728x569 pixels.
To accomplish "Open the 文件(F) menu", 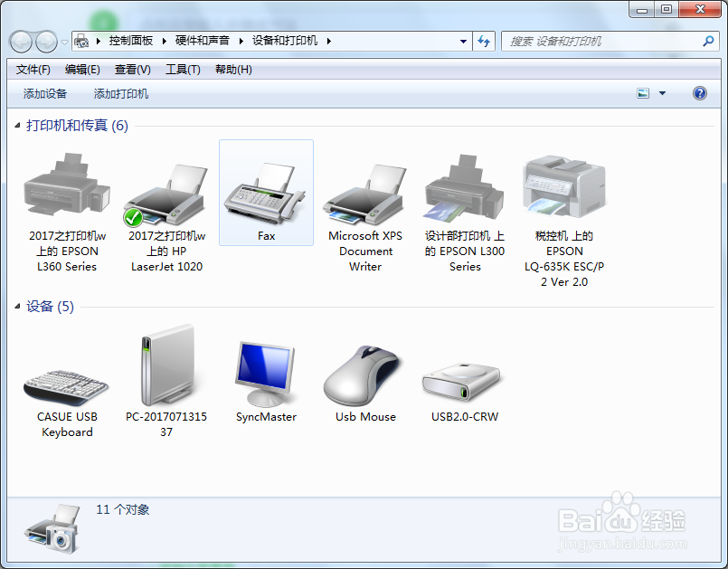I will pos(33,70).
